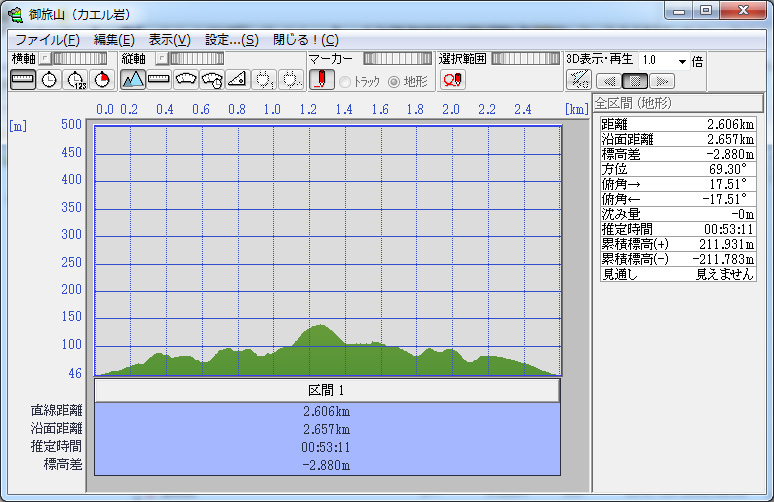
Task: Click the 方位 69.30° row
Action: [x=678, y=169]
